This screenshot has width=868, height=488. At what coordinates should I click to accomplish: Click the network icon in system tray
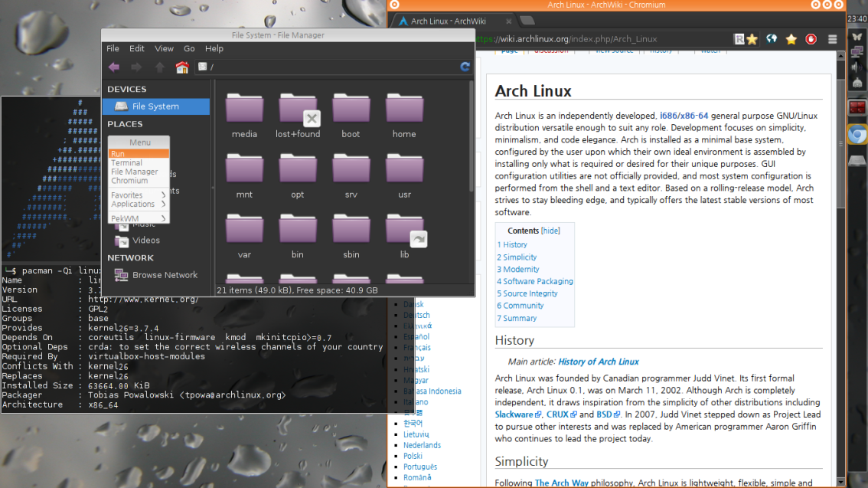(x=857, y=51)
